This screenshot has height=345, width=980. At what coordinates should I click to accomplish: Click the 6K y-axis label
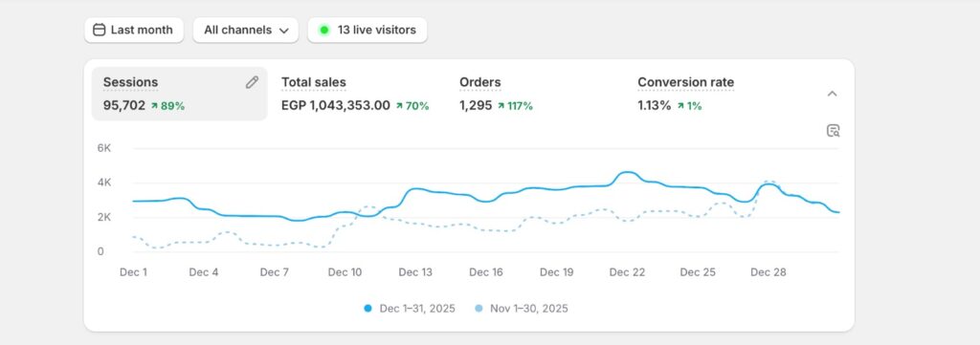pyautogui.click(x=103, y=148)
